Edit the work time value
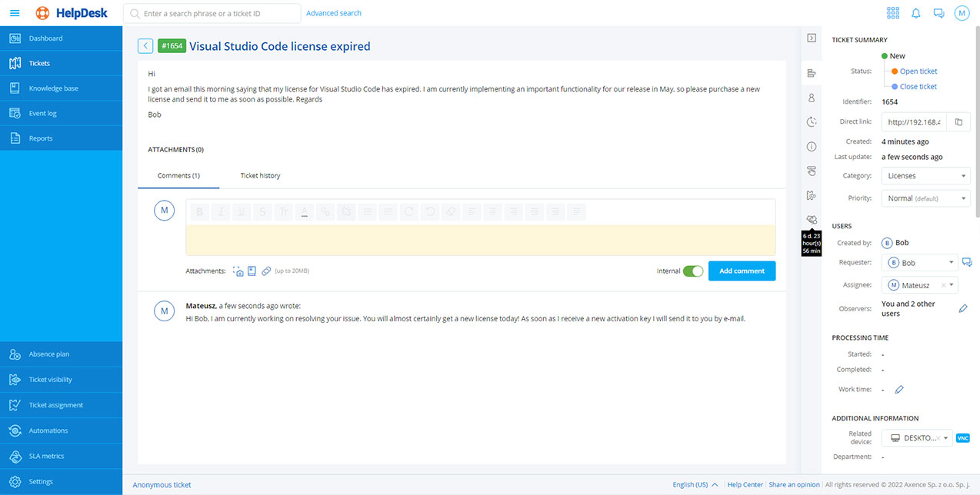This screenshot has width=980, height=495. (x=898, y=390)
